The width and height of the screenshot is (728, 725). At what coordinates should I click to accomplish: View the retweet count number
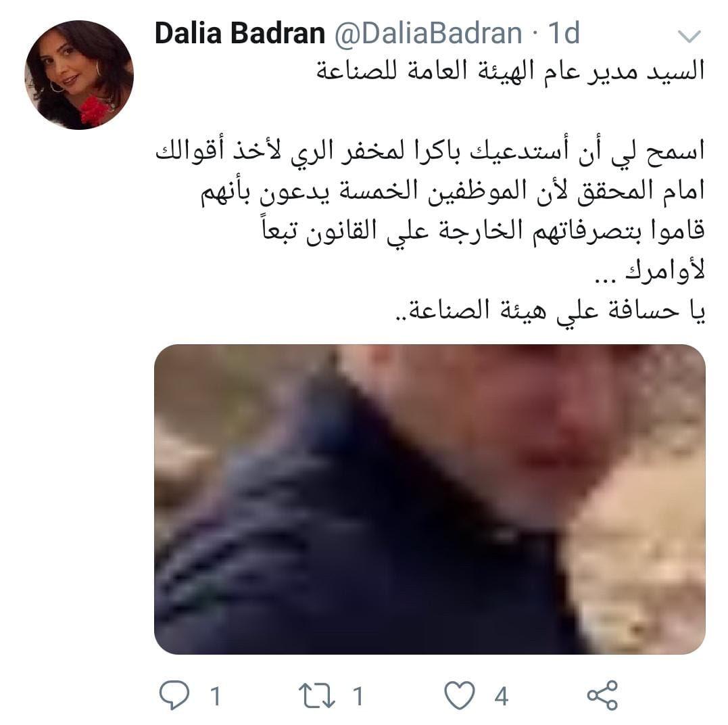pos(358,696)
